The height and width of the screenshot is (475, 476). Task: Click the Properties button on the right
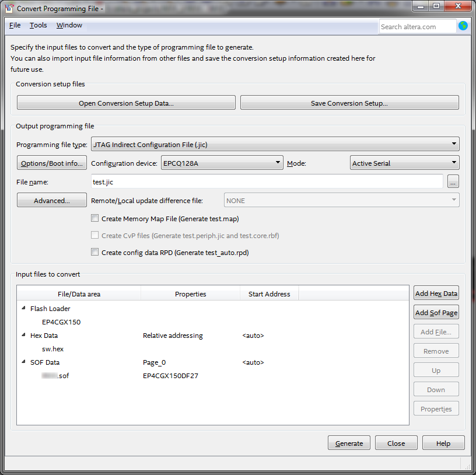(x=436, y=409)
